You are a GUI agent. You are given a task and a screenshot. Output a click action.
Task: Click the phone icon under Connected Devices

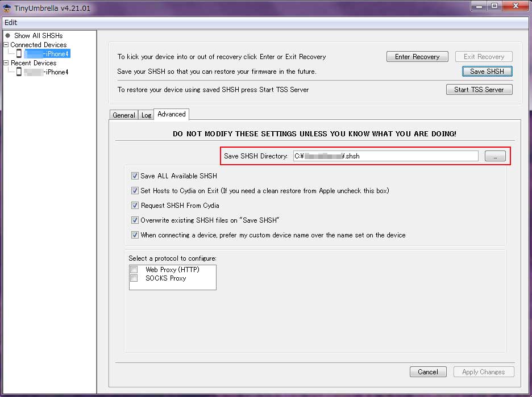(19, 53)
